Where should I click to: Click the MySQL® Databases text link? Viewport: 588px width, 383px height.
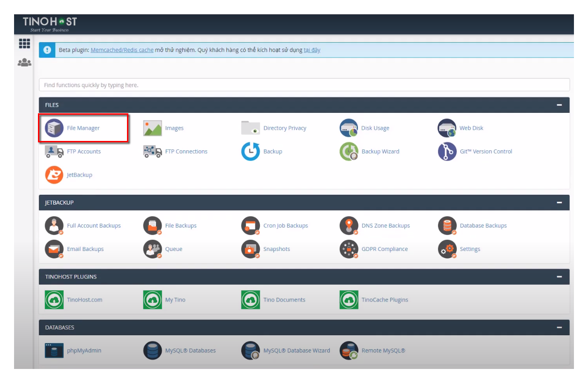coord(191,350)
